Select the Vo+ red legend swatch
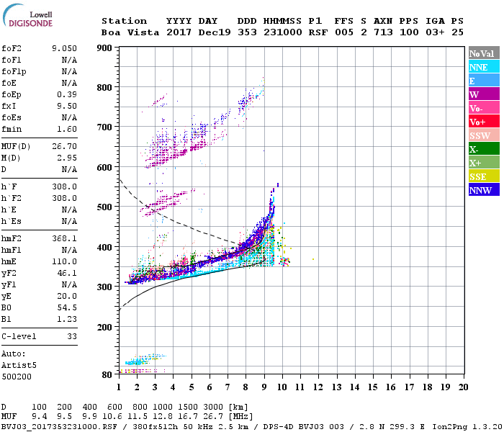The height and width of the screenshot is (432, 504). 484,122
